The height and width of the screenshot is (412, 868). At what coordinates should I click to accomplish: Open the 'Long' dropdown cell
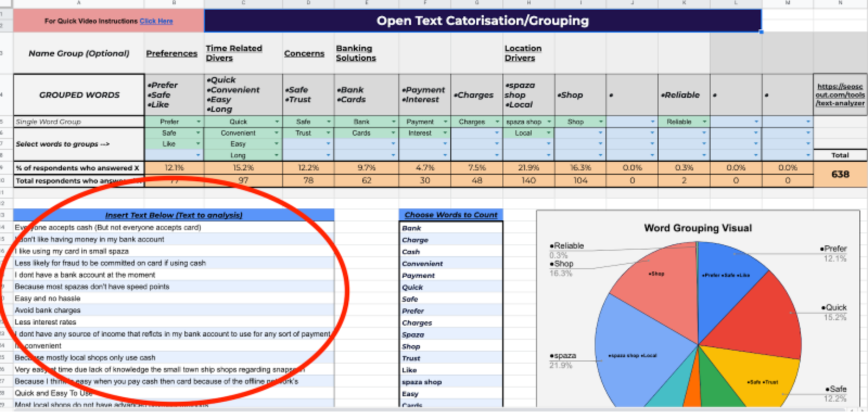(243, 155)
